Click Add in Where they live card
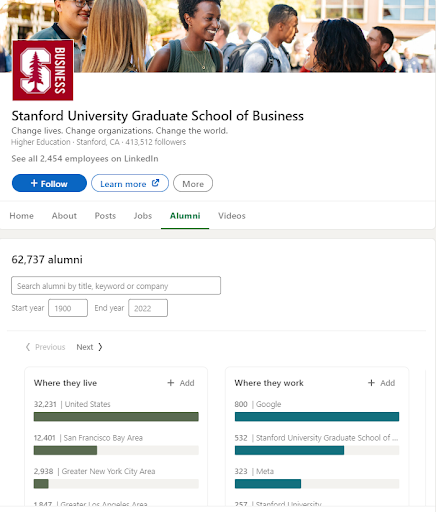 (x=181, y=383)
